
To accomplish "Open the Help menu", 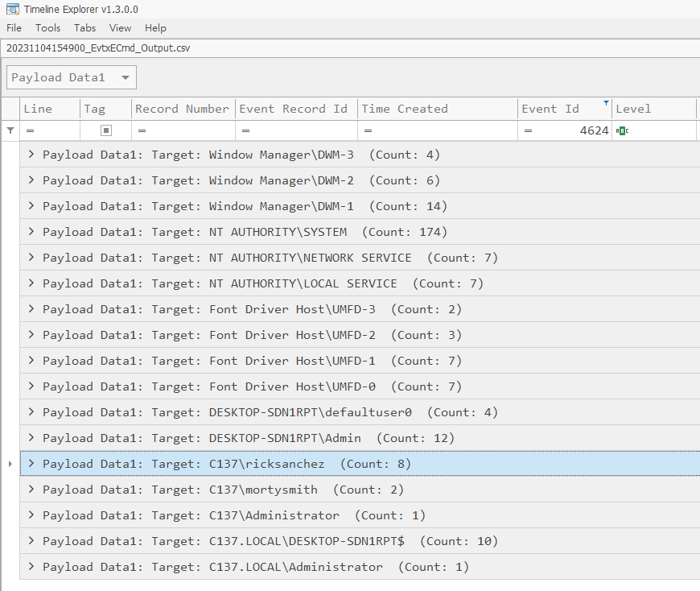I will (155, 28).
